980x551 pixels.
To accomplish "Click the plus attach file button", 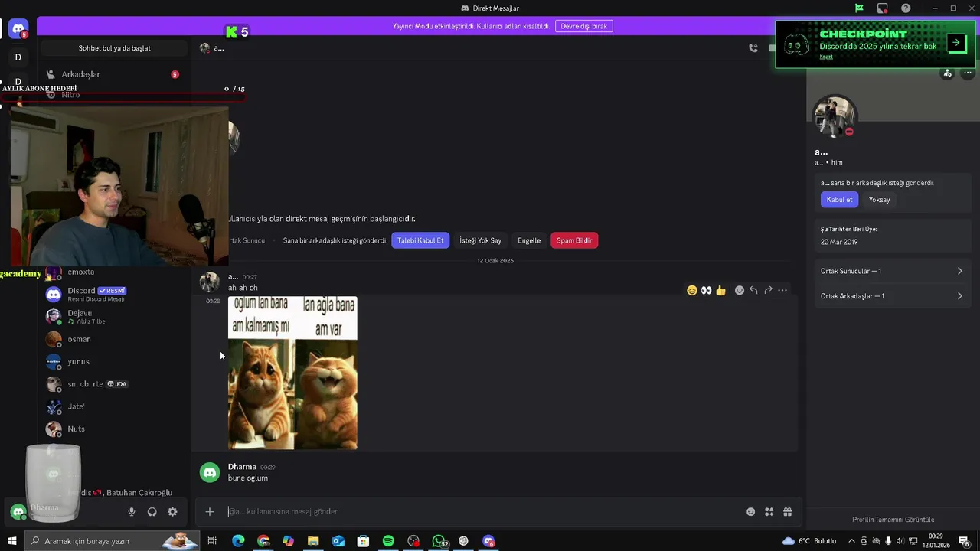I will pos(210,512).
